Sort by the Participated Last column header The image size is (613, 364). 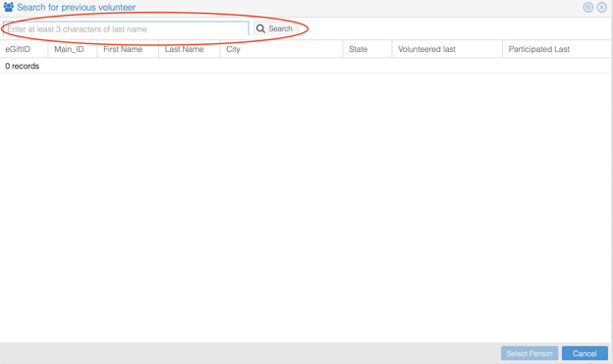pyautogui.click(x=557, y=49)
